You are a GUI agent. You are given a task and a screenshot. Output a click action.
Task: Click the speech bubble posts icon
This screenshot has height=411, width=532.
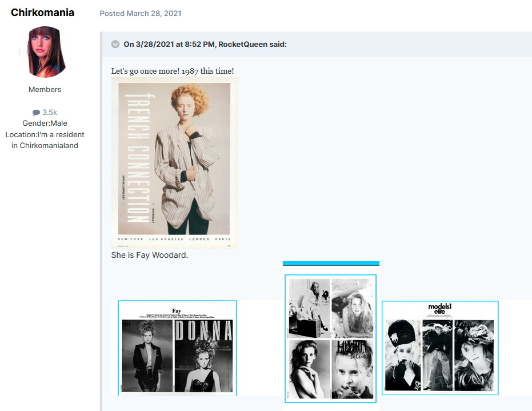point(36,113)
